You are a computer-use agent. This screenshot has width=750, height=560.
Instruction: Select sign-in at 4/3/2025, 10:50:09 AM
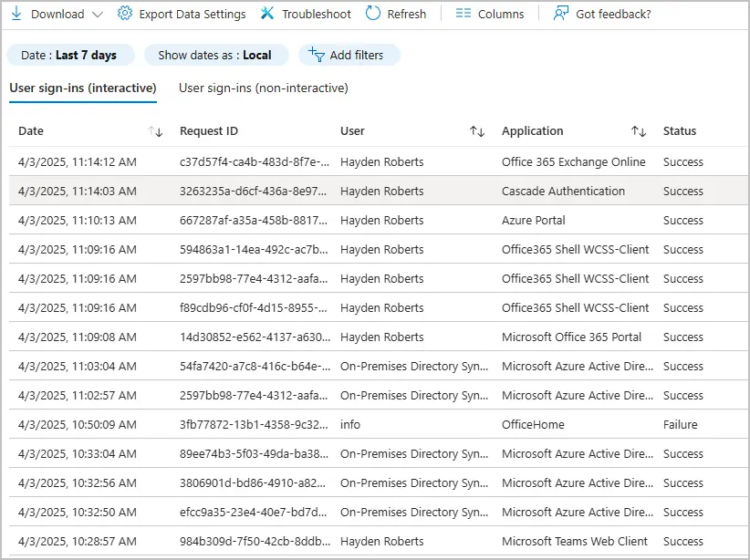coord(78,425)
